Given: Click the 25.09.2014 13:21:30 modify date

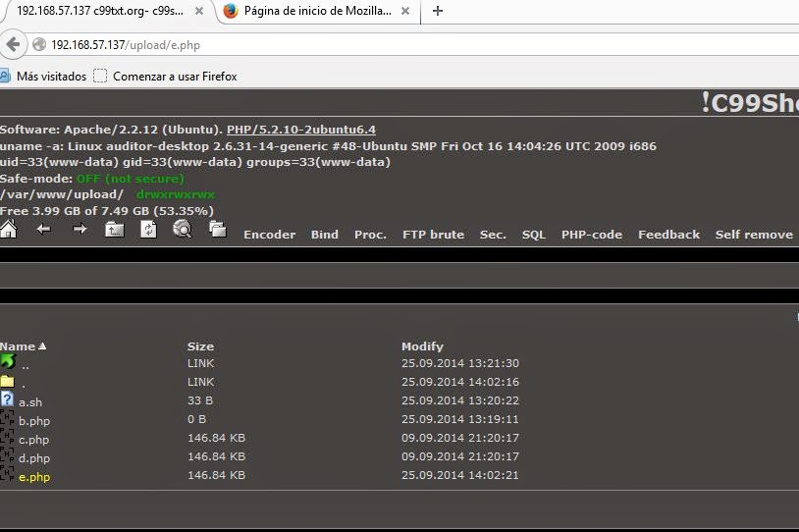Looking at the screenshot, I should tap(459, 363).
